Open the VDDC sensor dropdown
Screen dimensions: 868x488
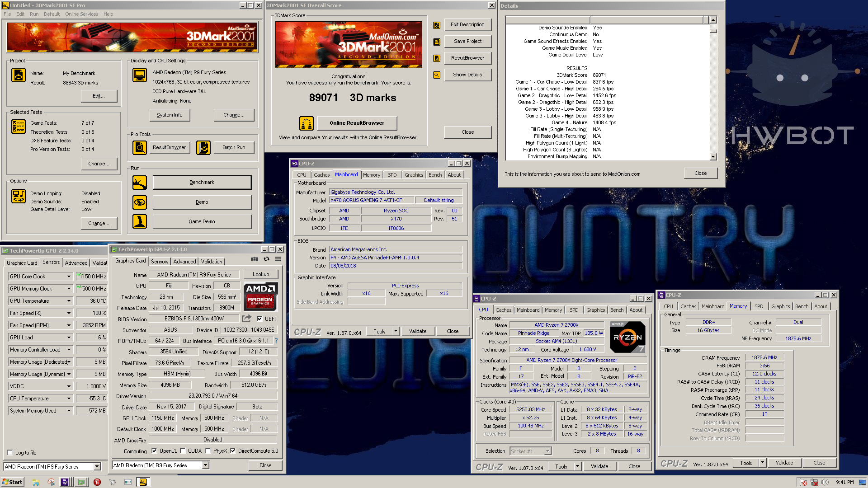[x=69, y=386]
